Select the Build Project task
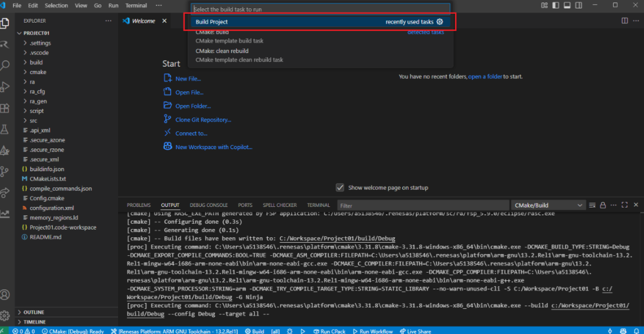Viewport: 644px width, 334px height. pyautogui.click(x=212, y=22)
